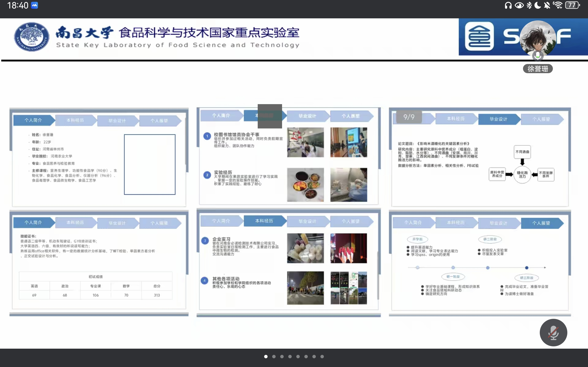Tap the 徐誉珊 name label

[x=537, y=69]
